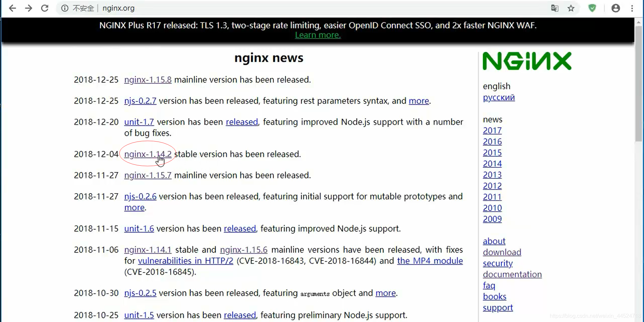Open the more link after rest parameters syntax
644x322 pixels.
(419, 101)
